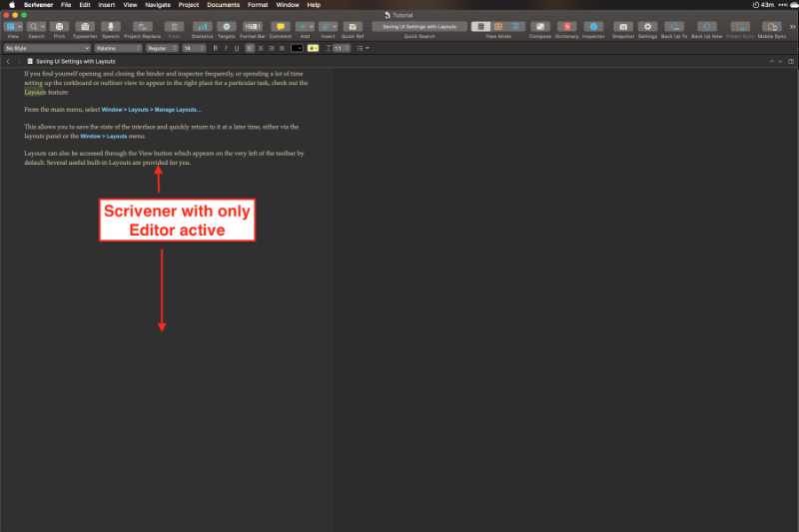Click the Back Up Now icon
Image resolution: width=799 pixels, height=532 pixels.
pyautogui.click(x=707, y=27)
